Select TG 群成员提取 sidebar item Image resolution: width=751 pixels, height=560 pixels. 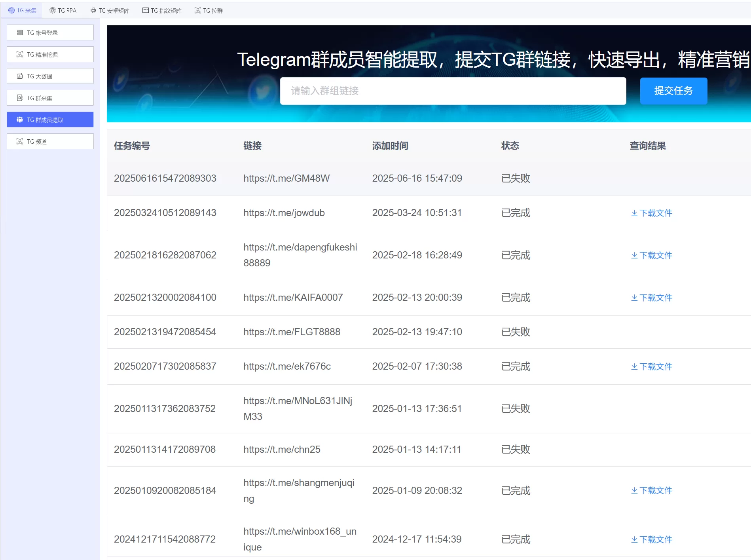50,120
